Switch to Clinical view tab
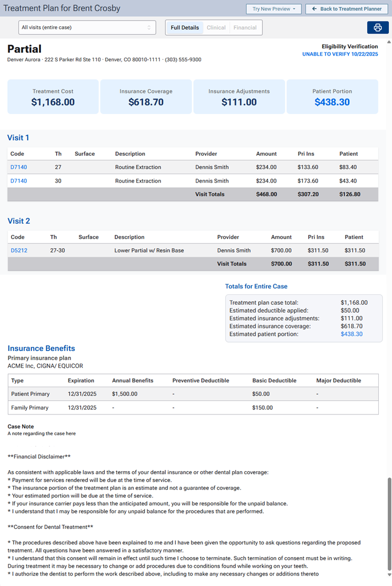Screen dimensions: 392x586 pyautogui.click(x=216, y=28)
